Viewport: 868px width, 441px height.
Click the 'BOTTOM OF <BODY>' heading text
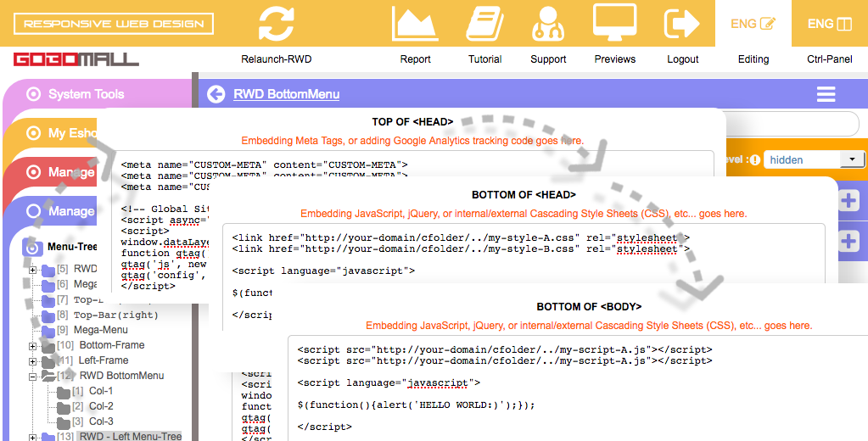(x=589, y=306)
